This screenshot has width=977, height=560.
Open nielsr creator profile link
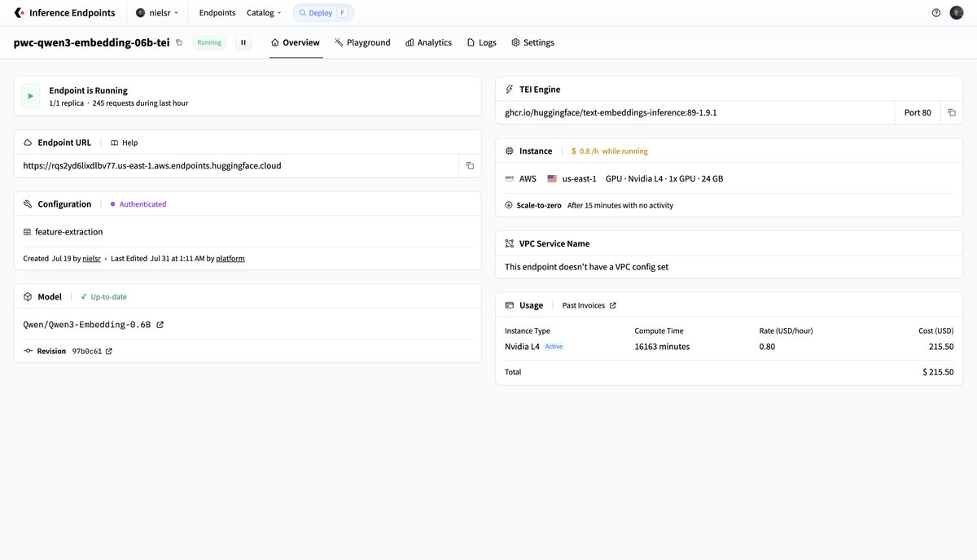(x=92, y=259)
